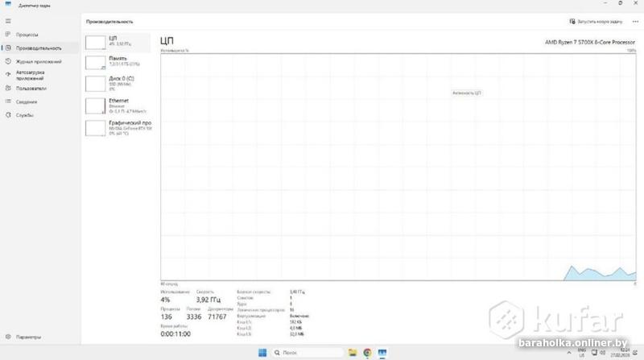
Task: Toggle the hamburger navigation menu icon
Action: 8,21
